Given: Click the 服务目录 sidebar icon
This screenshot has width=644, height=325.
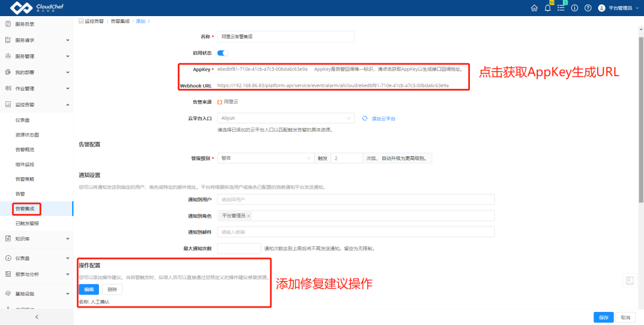Looking at the screenshot, I should [x=7, y=24].
